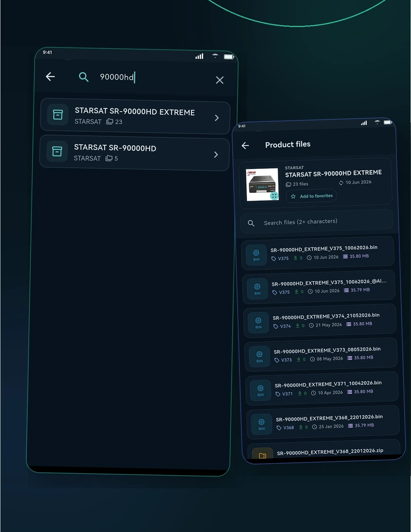The height and width of the screenshot is (532, 411).
Task: Click the 23 files folder icon in product header
Action: click(288, 184)
